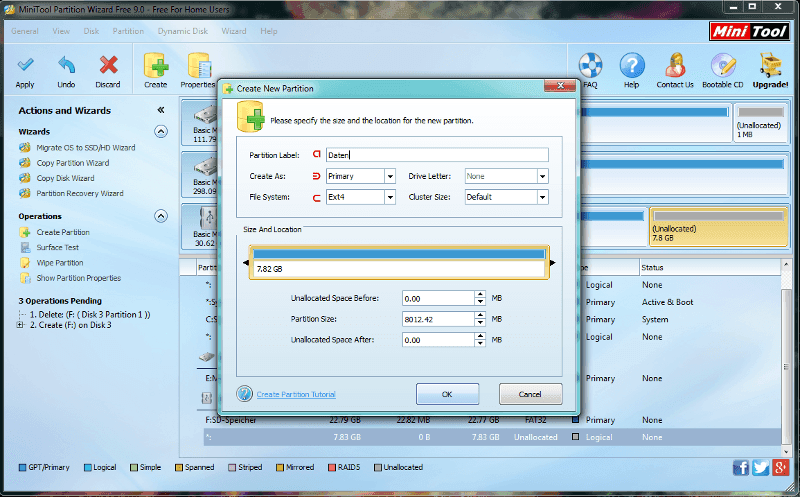Click the Twitter share icon

(761, 467)
